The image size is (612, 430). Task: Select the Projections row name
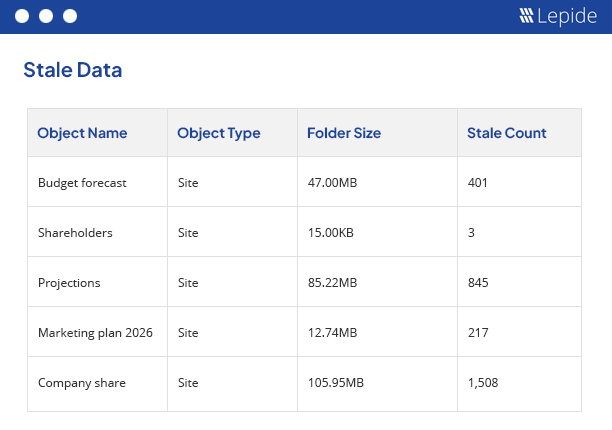[69, 283]
